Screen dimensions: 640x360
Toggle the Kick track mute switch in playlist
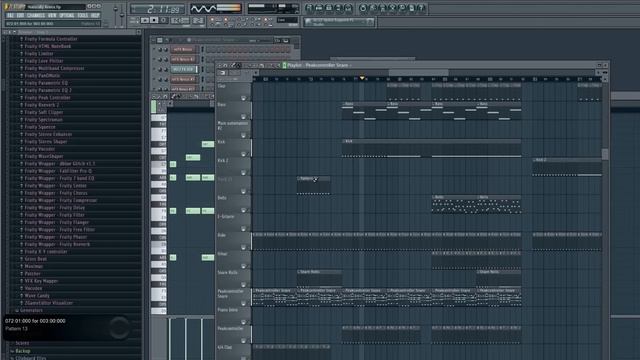pos(244,154)
